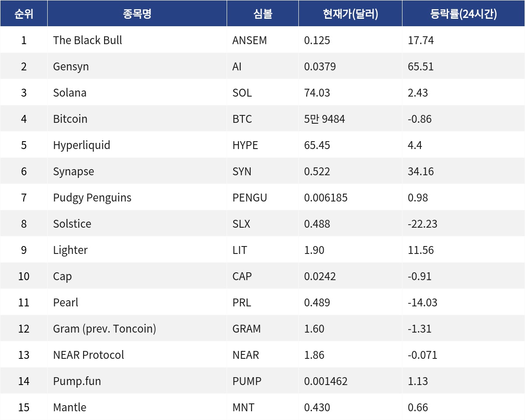Click the price value 0.488
525x420 pixels.
pyautogui.click(x=317, y=224)
